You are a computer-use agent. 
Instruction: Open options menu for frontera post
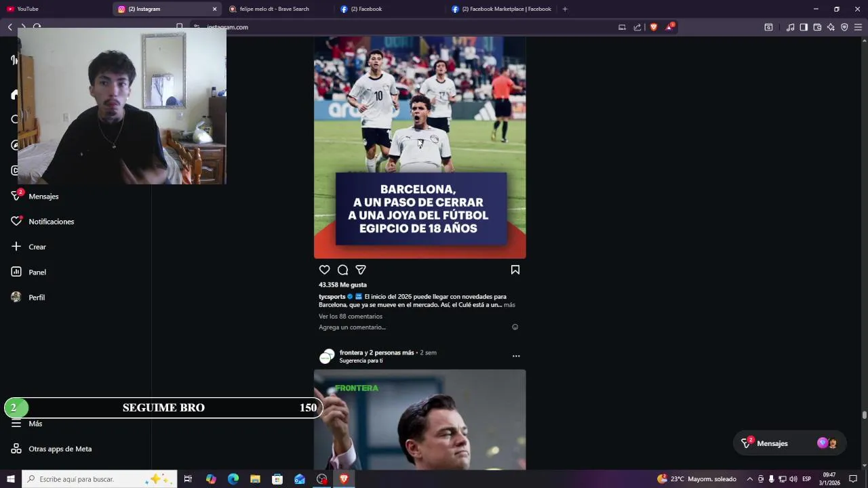516,356
